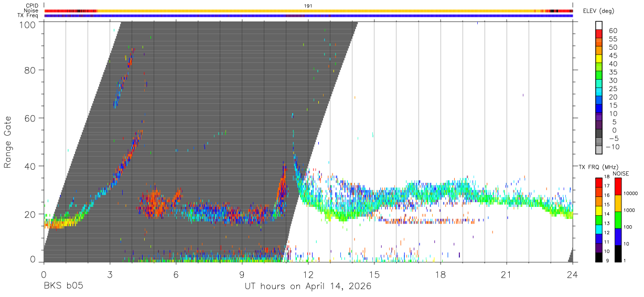Click the x-axis title UT hours on April 14, 2026
Viewport: 644px width, 297px height.
point(308,287)
